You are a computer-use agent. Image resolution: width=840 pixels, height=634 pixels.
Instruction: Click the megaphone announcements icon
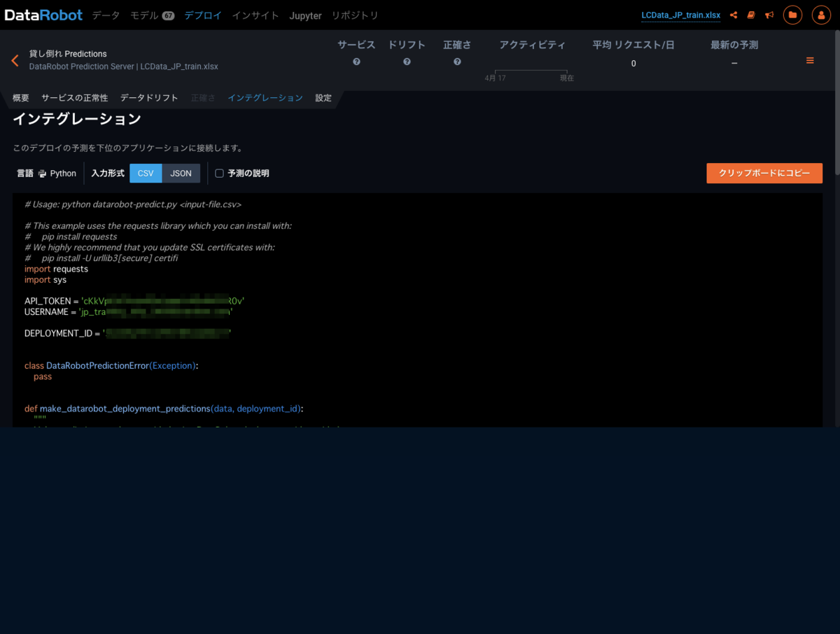coord(769,15)
